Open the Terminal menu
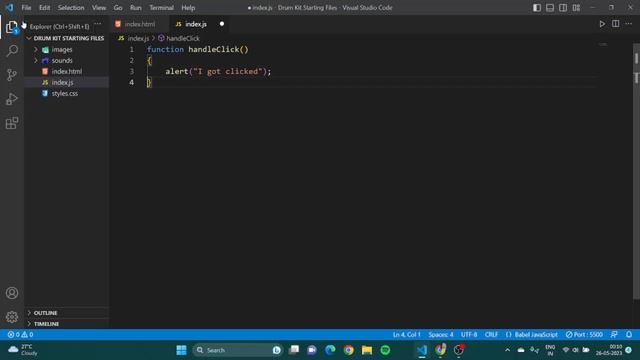This screenshot has height=360, width=640. click(x=161, y=8)
